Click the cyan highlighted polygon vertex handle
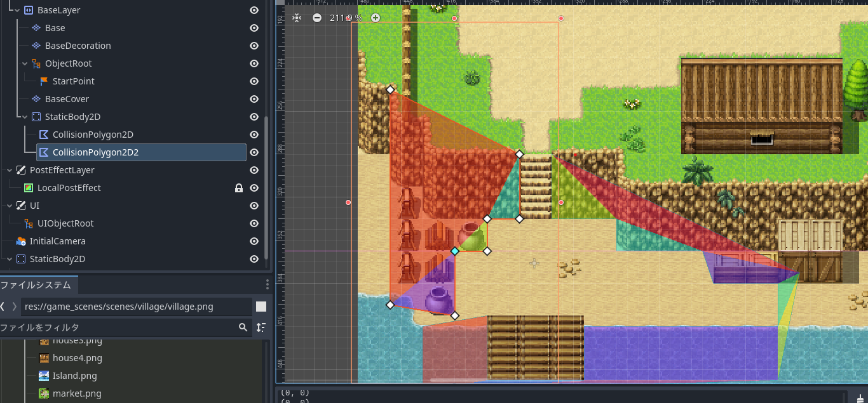 [x=454, y=251]
